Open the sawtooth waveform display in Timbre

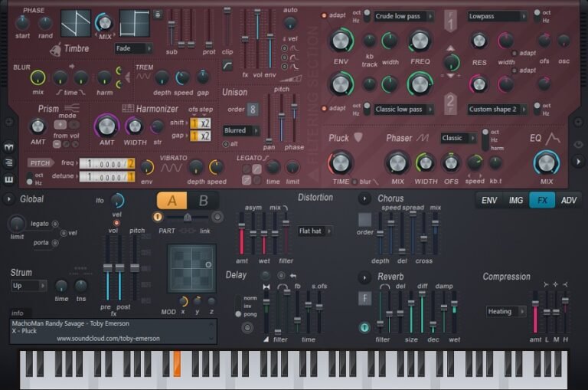coord(76,23)
